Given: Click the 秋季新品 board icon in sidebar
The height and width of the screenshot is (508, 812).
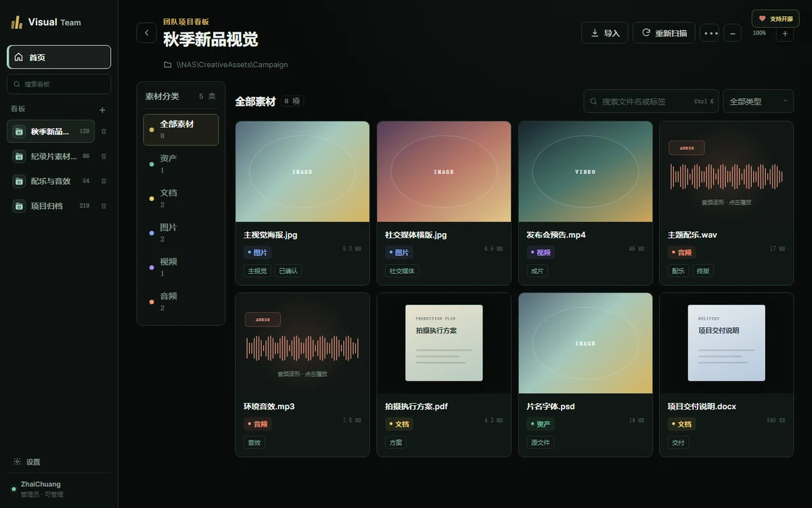Looking at the screenshot, I should (x=19, y=131).
